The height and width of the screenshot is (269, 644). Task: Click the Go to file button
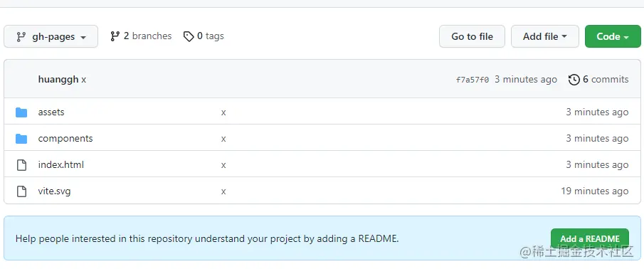[472, 36]
